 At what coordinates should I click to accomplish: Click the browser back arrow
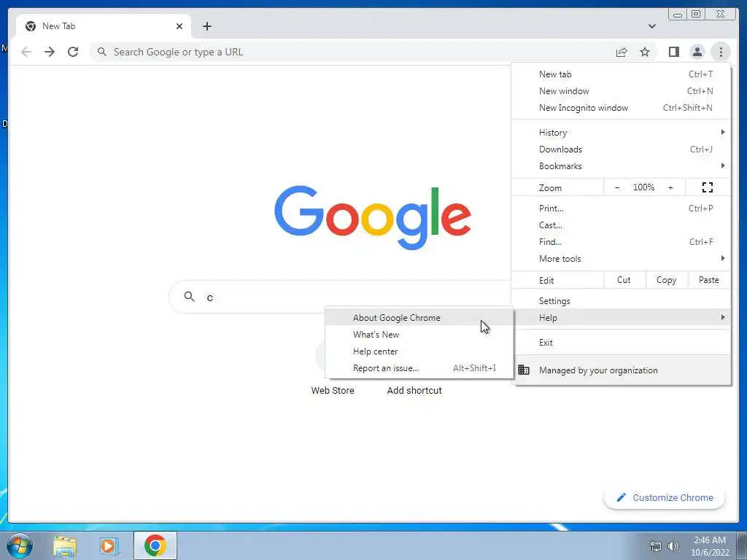click(x=26, y=52)
